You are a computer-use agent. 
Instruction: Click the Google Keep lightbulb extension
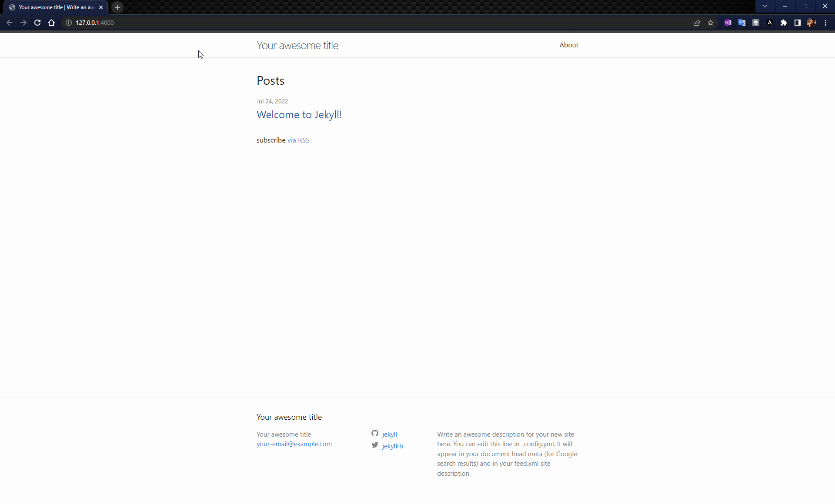pos(756,23)
